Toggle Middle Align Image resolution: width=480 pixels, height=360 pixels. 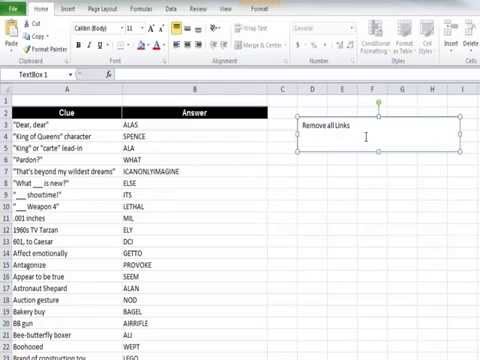click(x=188, y=29)
